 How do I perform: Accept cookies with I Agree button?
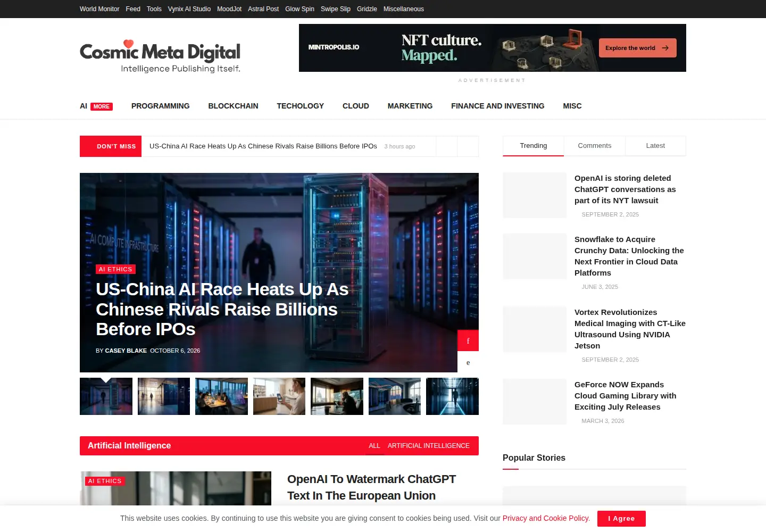click(x=621, y=519)
